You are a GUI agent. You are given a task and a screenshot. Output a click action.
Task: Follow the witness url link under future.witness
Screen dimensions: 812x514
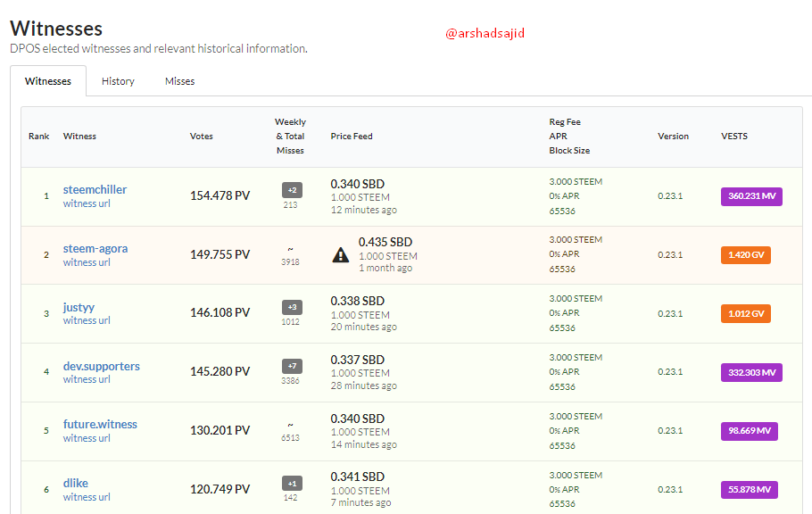(x=87, y=438)
